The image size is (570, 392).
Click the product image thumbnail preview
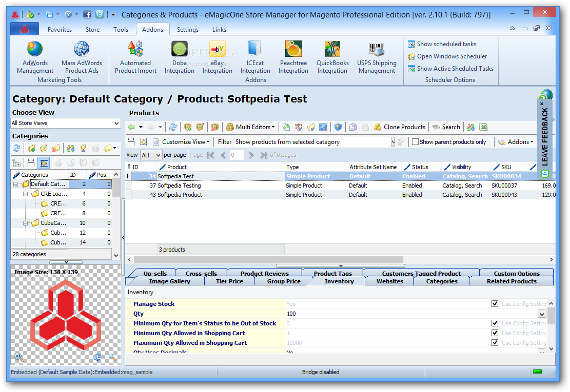[x=66, y=314]
